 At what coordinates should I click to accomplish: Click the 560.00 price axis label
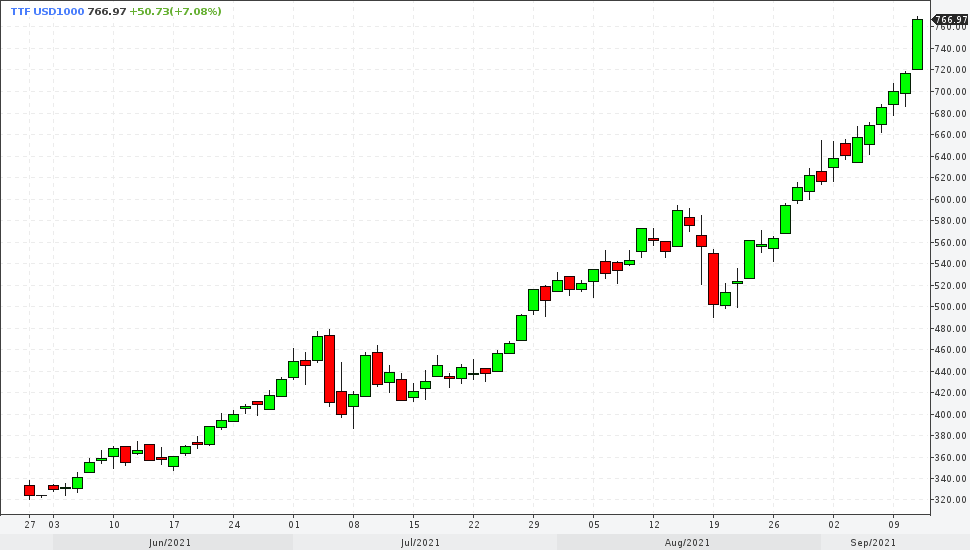click(951, 243)
